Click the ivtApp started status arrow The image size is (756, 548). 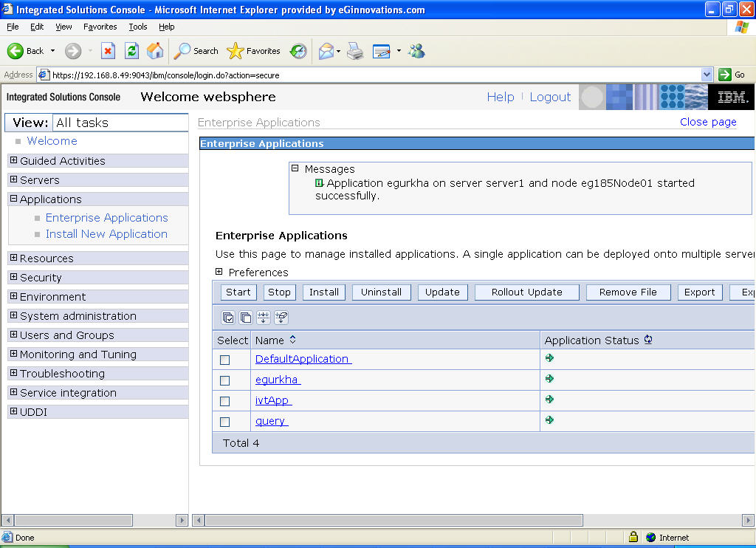tap(549, 400)
